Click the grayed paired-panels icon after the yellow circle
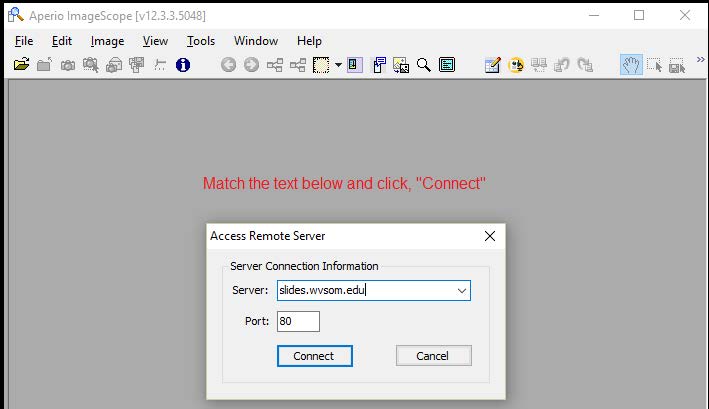709x409 pixels. coord(539,65)
